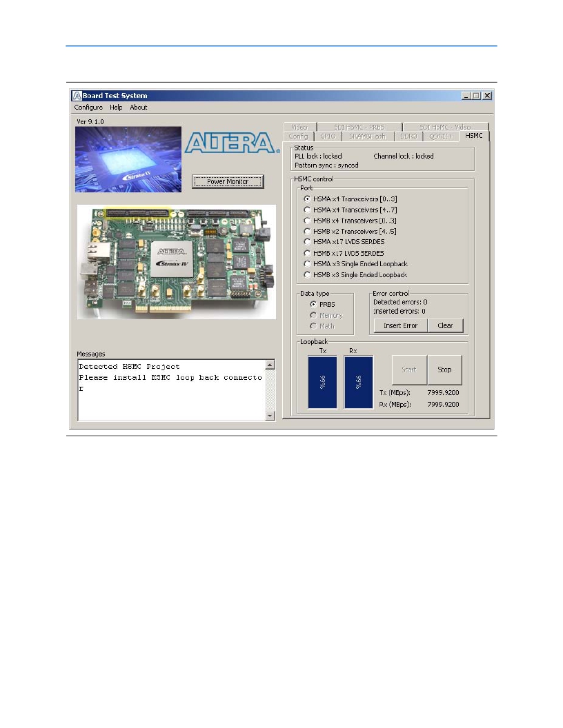Stop the loopback test
The image size is (563, 728).
444,370
